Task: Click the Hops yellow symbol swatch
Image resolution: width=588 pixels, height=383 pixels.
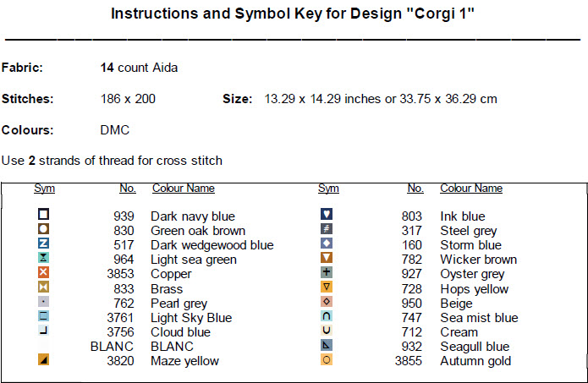Action: pyautogui.click(x=327, y=287)
